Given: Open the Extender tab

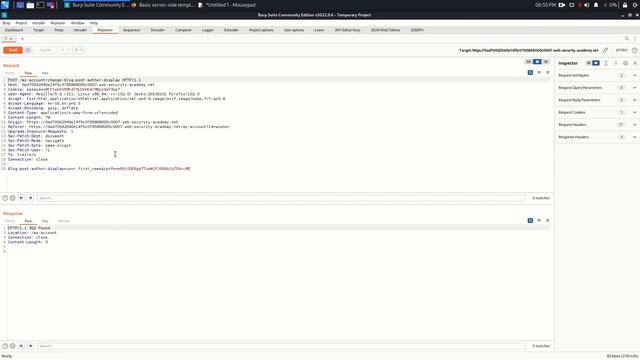Looking at the screenshot, I should click(231, 30).
